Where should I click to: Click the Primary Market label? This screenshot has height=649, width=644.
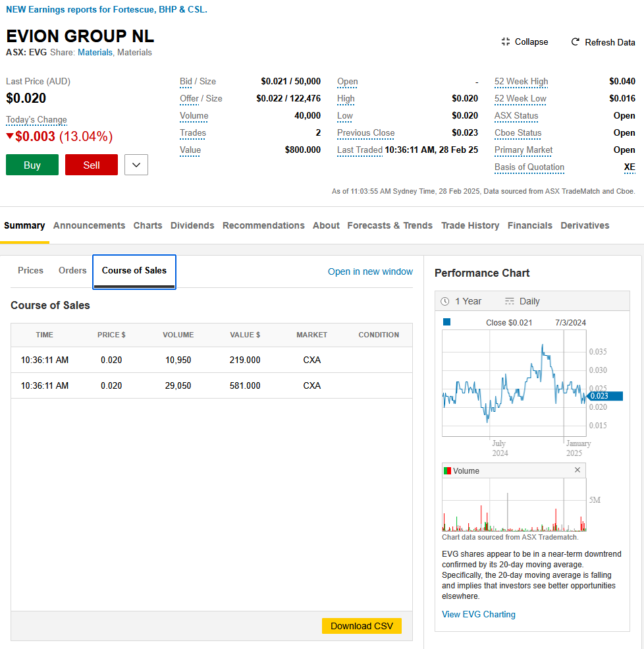tap(523, 150)
